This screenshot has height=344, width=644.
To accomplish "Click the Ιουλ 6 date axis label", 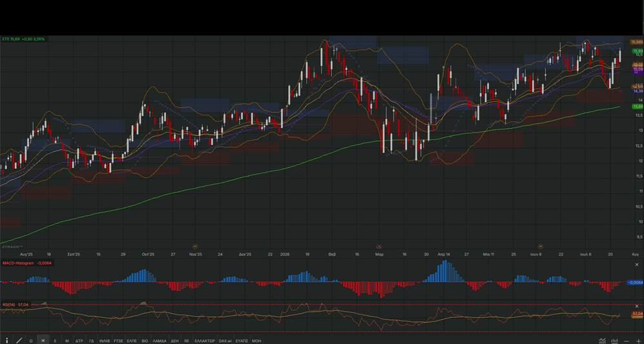I will (586, 254).
